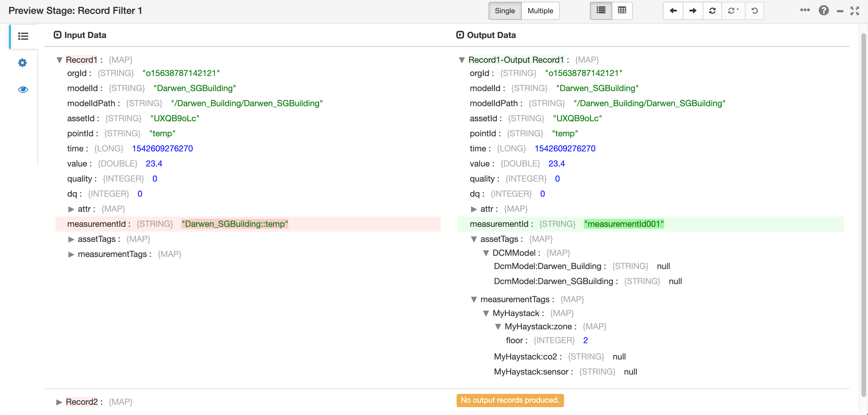The image size is (868, 415).
Task: Toggle the eye preview sidebar icon
Action: click(x=23, y=89)
